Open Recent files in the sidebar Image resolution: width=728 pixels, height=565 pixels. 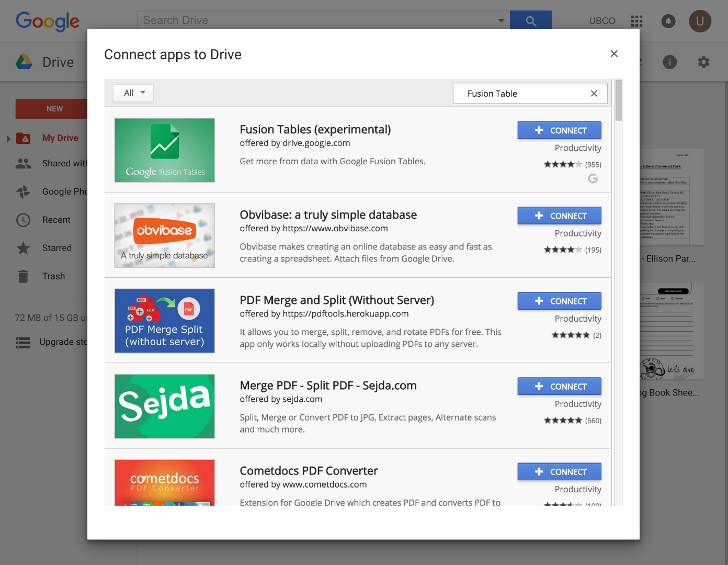(x=56, y=220)
